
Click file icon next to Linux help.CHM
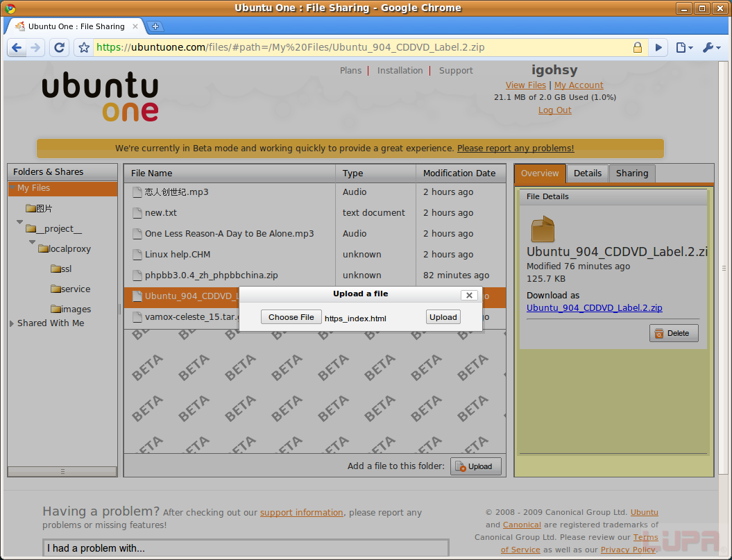coord(137,255)
